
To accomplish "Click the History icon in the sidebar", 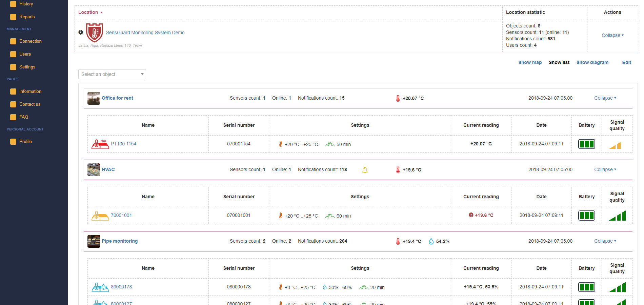I will (13, 4).
